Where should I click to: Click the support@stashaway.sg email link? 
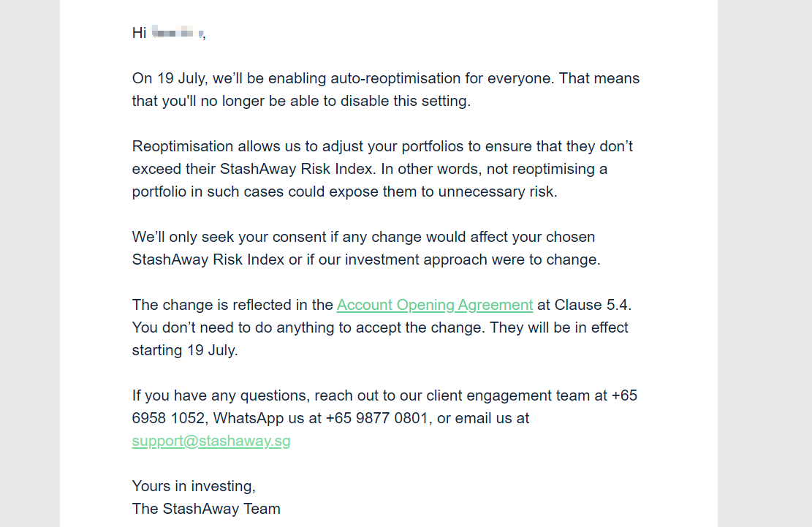pos(210,441)
